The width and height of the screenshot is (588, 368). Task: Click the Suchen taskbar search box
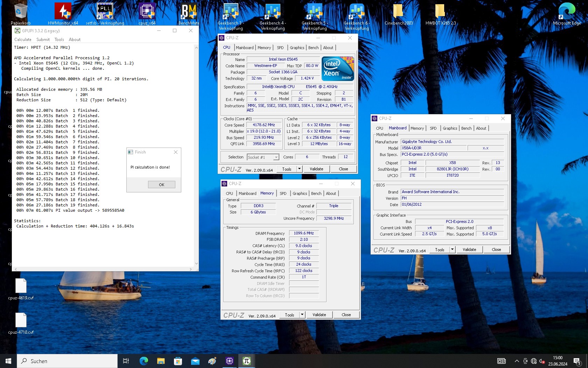coord(67,361)
